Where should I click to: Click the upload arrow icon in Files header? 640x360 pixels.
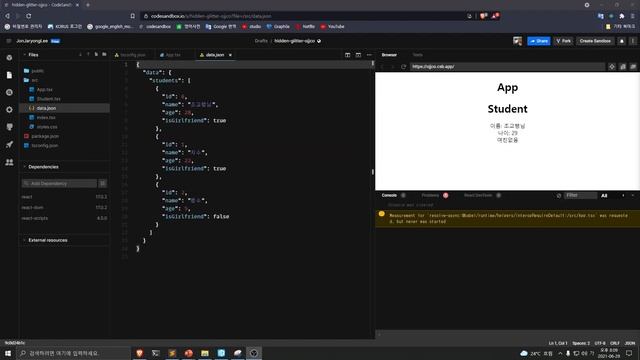coord(88,54)
